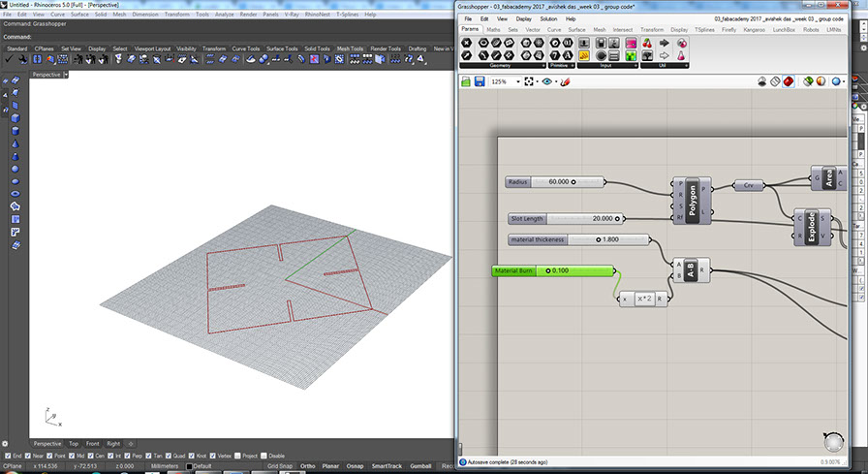The image size is (868, 474).
Task: Click the Explode component on Grasshopper canvas
Action: [x=812, y=226]
